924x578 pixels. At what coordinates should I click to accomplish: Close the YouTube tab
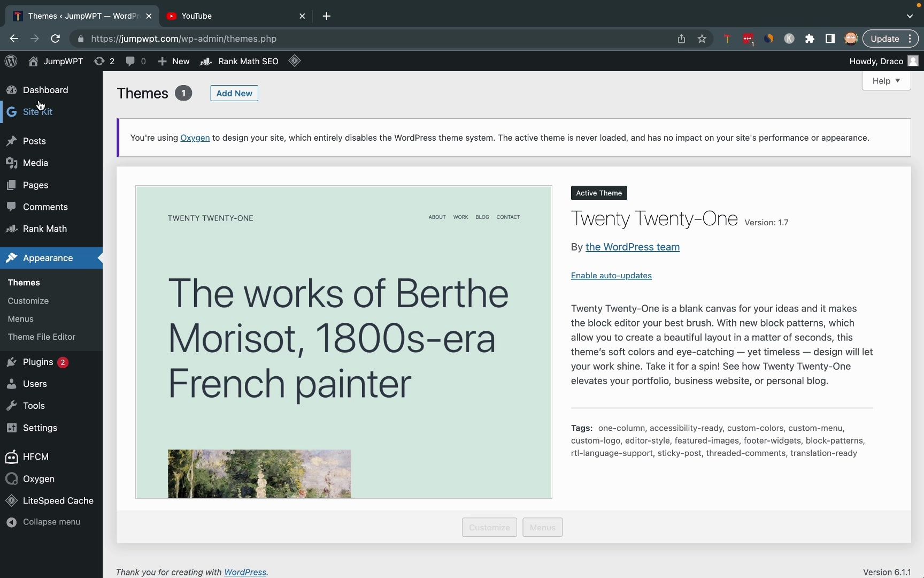[302, 16]
